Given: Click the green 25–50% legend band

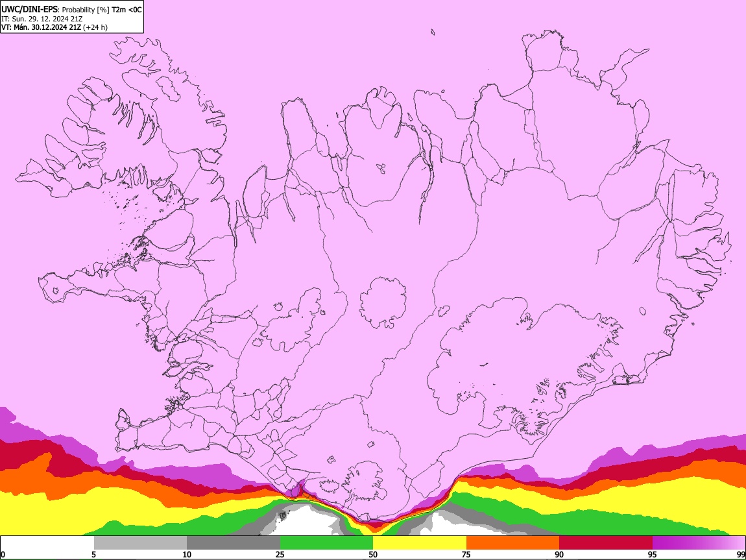Looking at the screenshot, I should pyautogui.click(x=326, y=543).
